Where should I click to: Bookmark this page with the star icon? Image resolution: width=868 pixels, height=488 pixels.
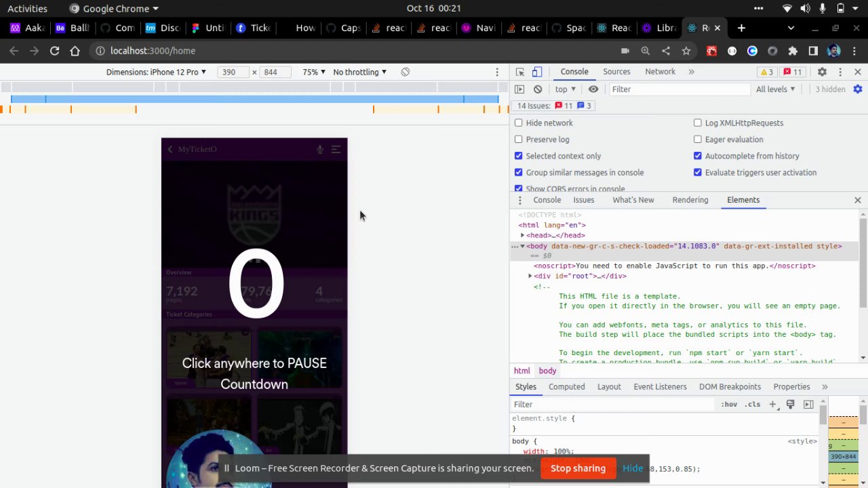[686, 51]
